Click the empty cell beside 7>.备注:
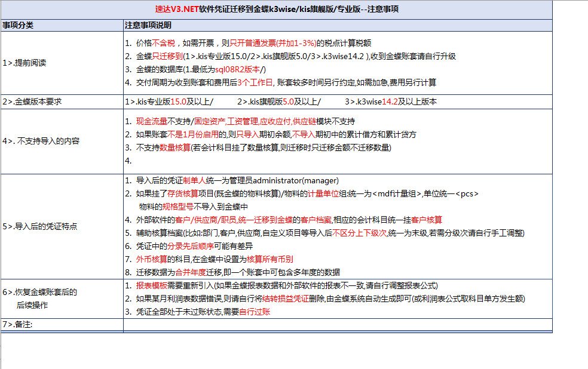The image size is (588, 369). click(x=338, y=324)
